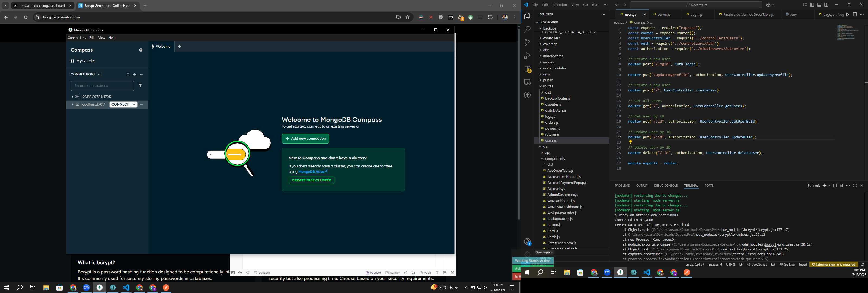
Task: Open Connections menu in Compass
Action: 76,38
